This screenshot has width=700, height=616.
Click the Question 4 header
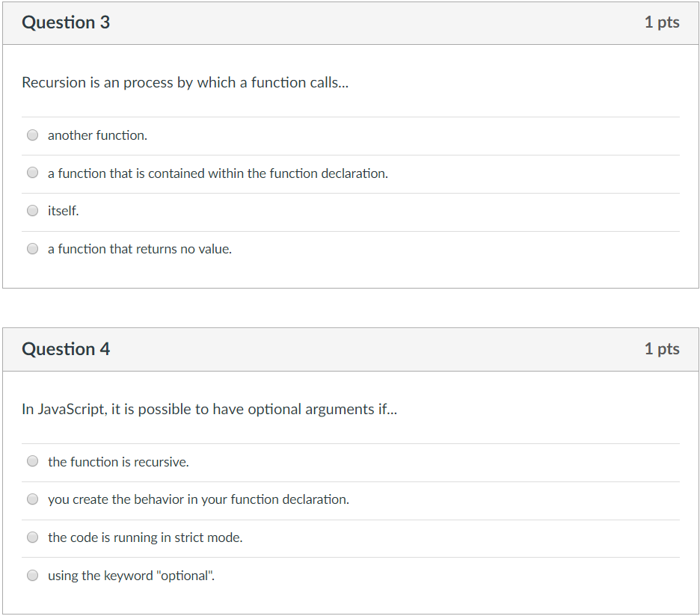click(66, 348)
